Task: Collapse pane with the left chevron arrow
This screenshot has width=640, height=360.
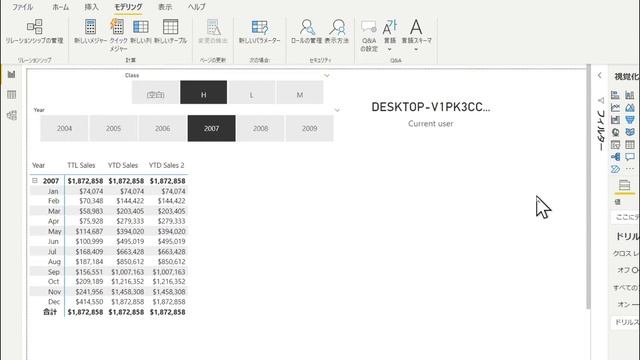Action: [x=600, y=76]
